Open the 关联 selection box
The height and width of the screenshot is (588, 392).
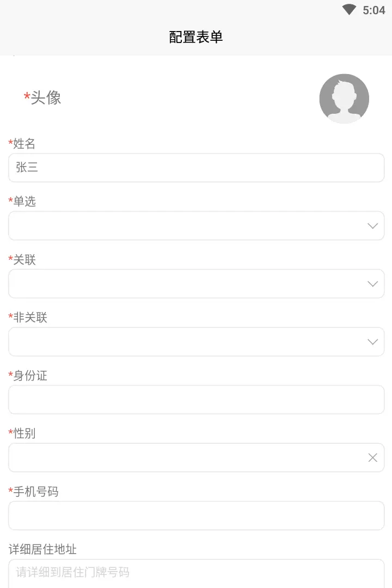[185, 284]
